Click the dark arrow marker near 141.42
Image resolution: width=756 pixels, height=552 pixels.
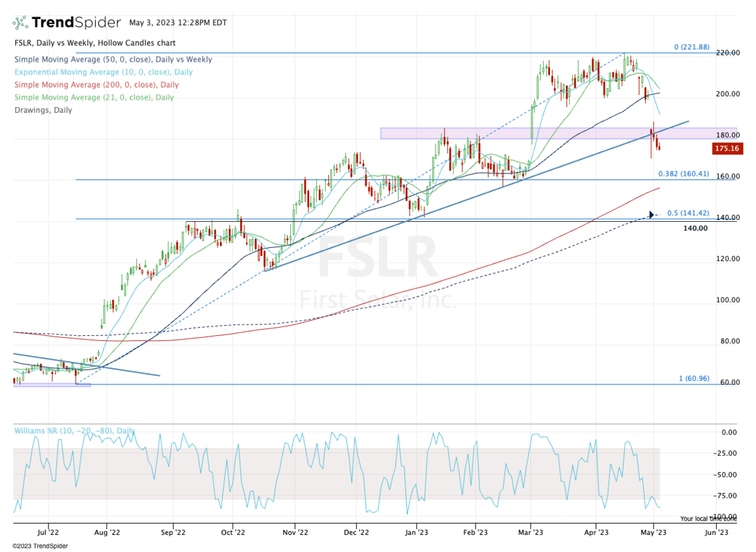651,215
